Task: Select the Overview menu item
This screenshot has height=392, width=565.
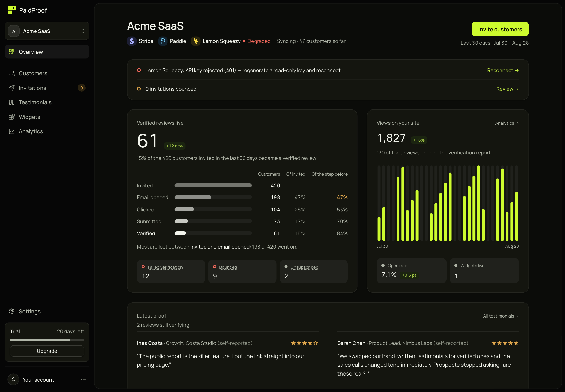Action: click(x=47, y=52)
